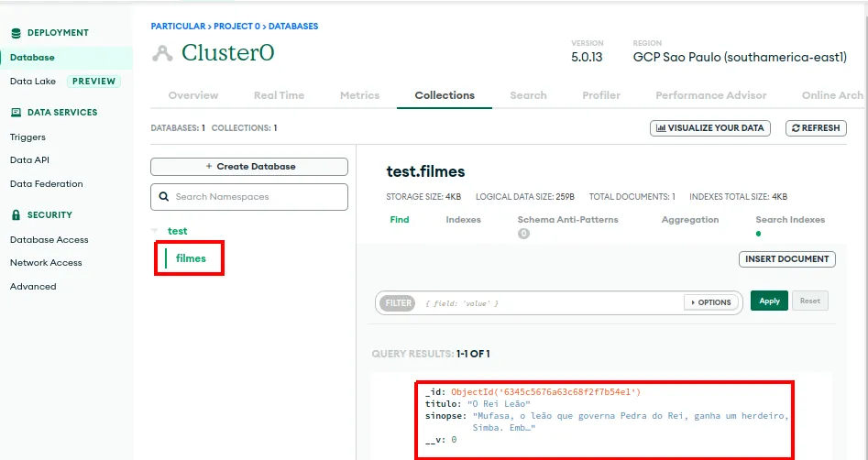Screen dimensions: 868x460
Task: Open Data API in sidebar
Action: (x=29, y=160)
